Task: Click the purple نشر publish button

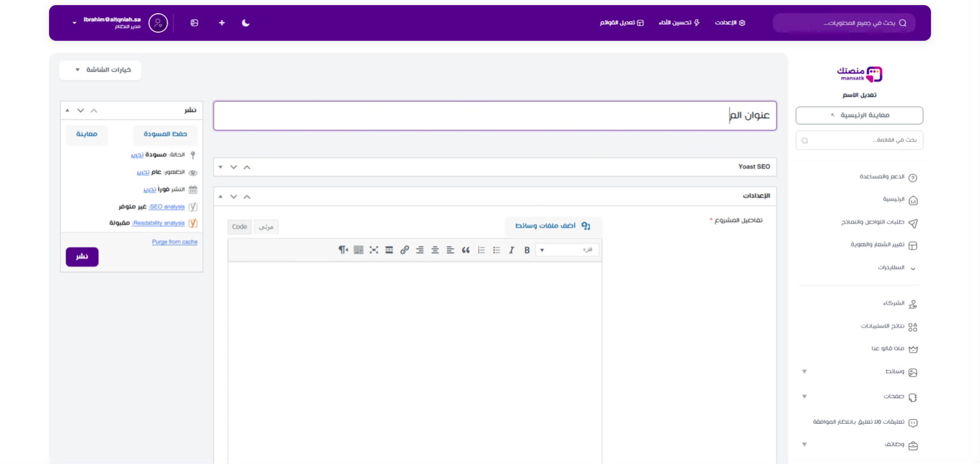Action: [82, 256]
